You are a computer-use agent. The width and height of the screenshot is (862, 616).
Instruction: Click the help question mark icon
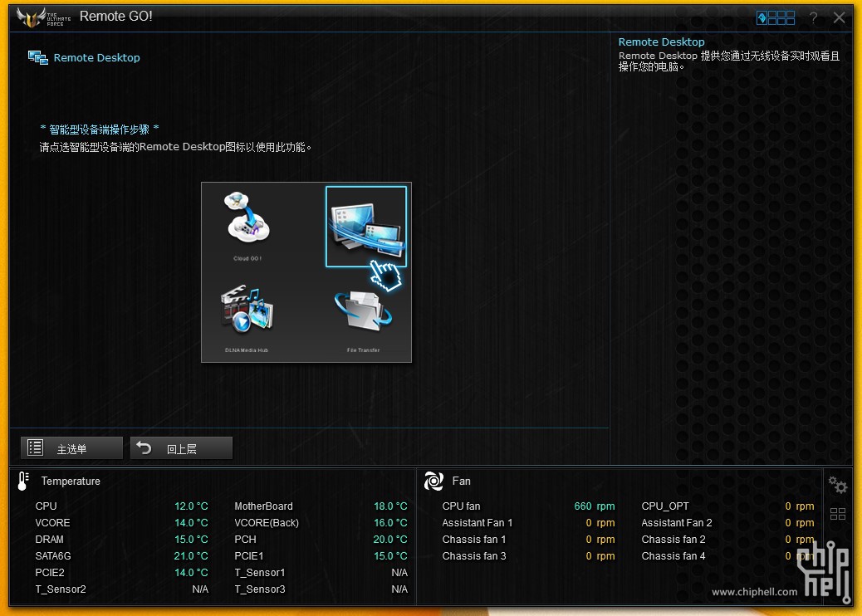click(813, 18)
